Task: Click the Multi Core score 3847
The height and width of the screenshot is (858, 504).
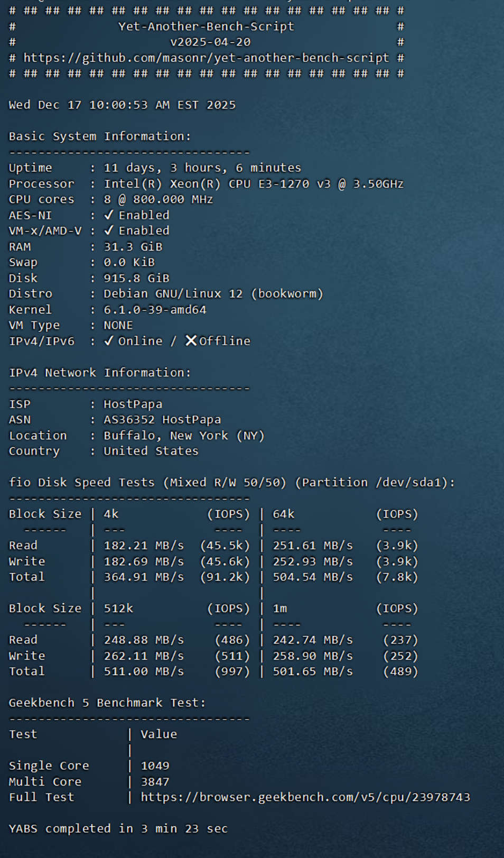Action: coord(155,782)
